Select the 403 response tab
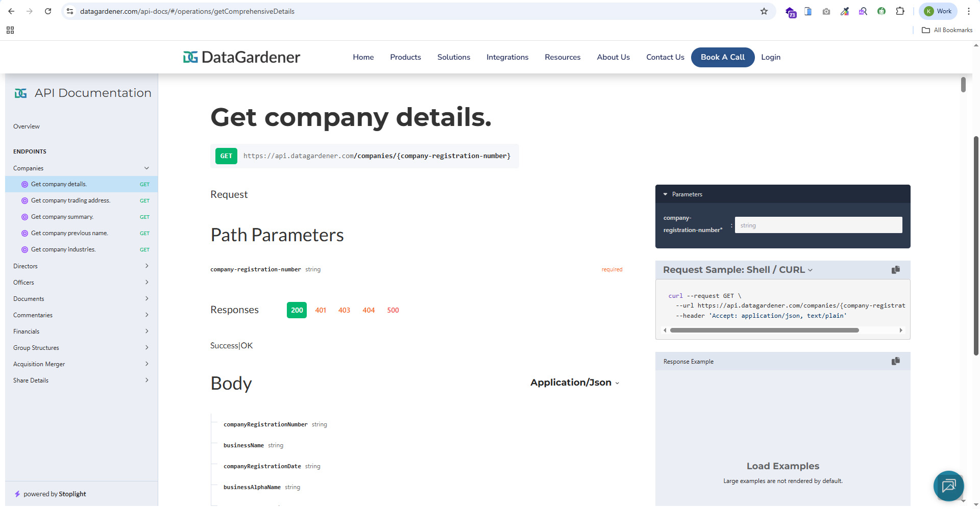 tap(344, 310)
